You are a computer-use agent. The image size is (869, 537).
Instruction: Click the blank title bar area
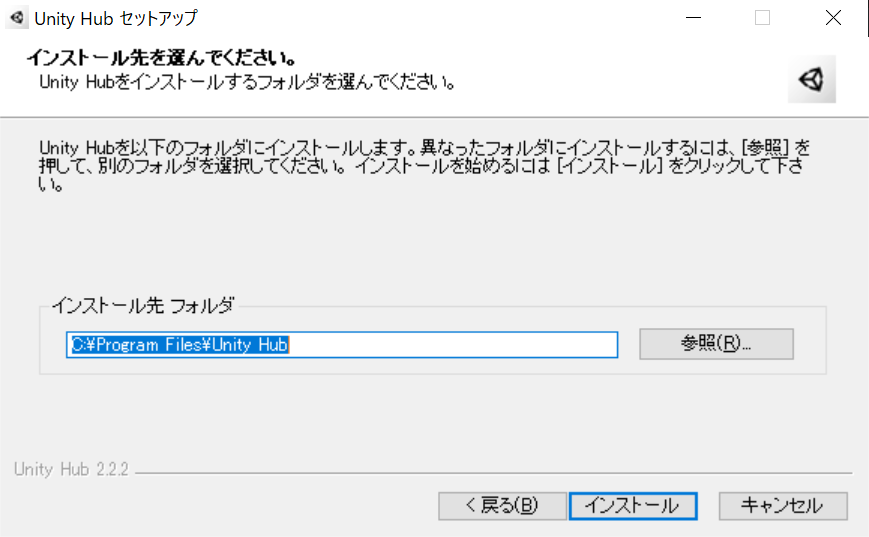432,18
